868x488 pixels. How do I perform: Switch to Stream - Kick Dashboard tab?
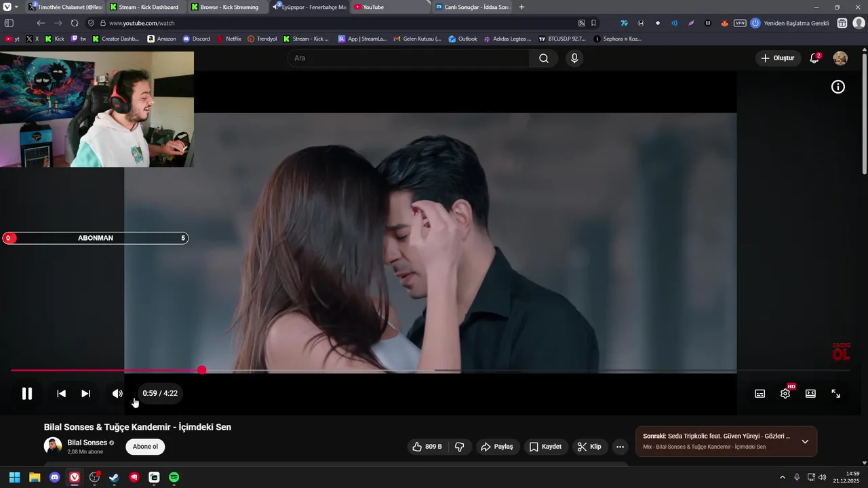[146, 7]
